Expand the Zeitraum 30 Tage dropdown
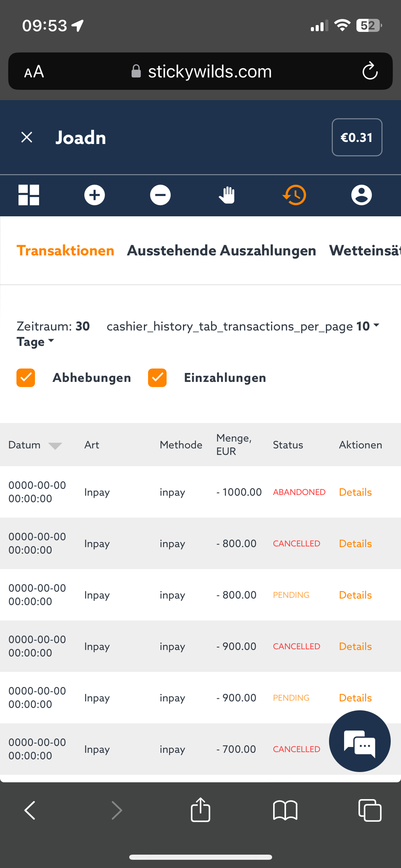The image size is (401, 868). click(36, 341)
